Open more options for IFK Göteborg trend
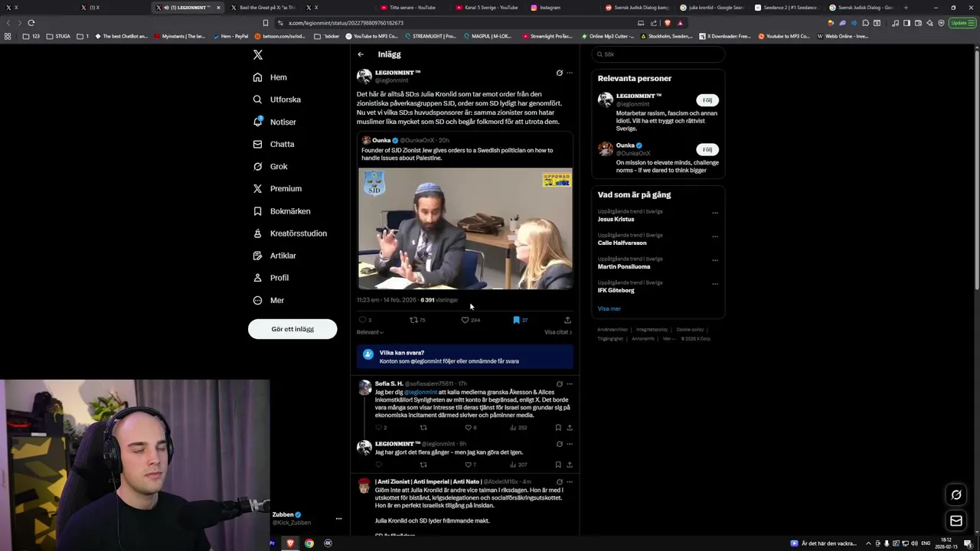The width and height of the screenshot is (980, 551). (715, 284)
